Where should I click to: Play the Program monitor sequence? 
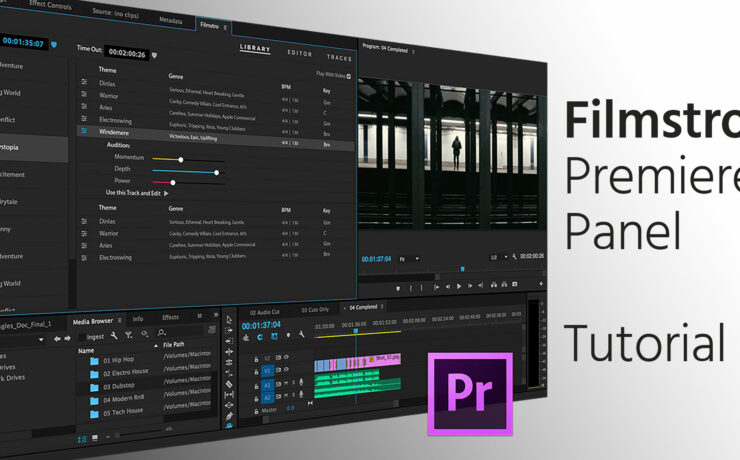point(459,286)
